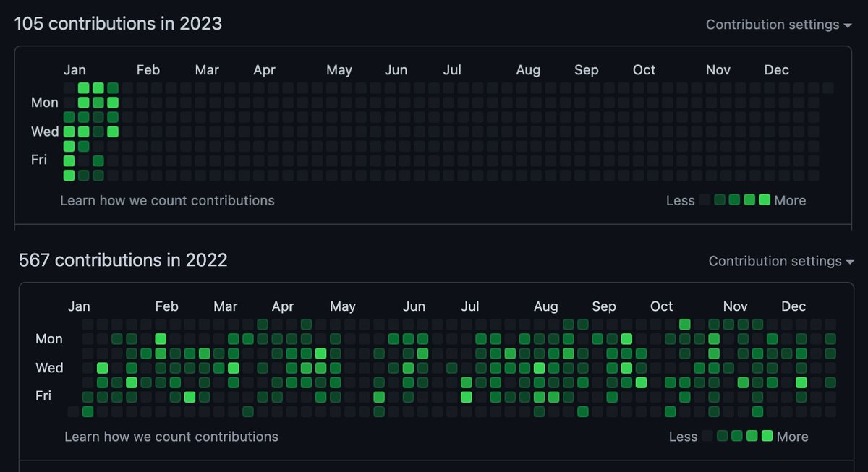
Task: Select the green square on Wed row under Feb 2022
Action: coord(161,367)
